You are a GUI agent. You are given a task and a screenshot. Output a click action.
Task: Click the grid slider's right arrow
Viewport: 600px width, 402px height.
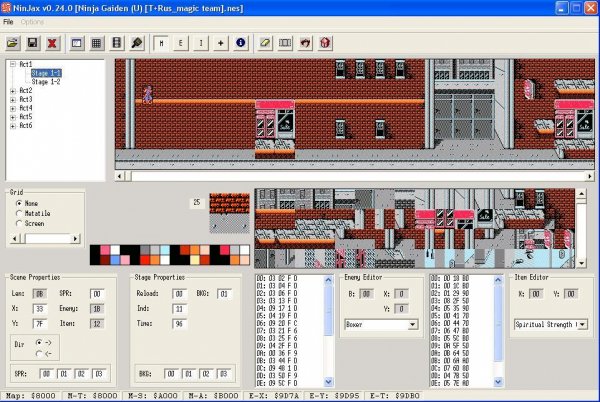point(75,239)
